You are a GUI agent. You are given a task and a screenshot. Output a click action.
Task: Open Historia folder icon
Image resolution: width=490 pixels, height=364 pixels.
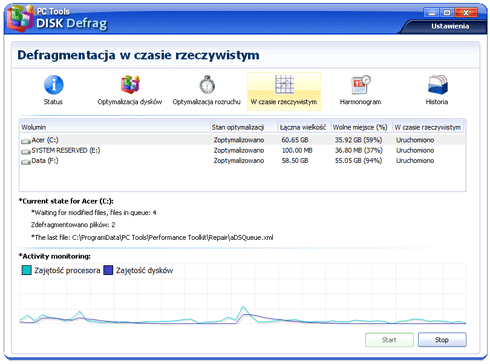438,85
